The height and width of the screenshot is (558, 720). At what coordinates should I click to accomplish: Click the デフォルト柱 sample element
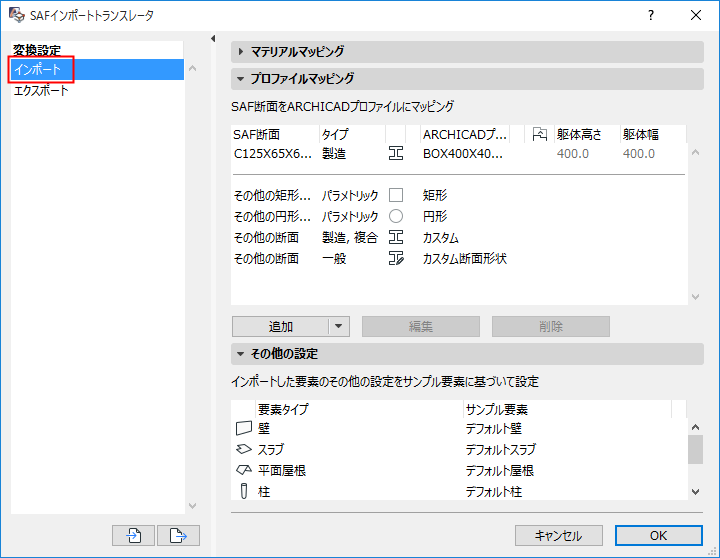(x=494, y=491)
